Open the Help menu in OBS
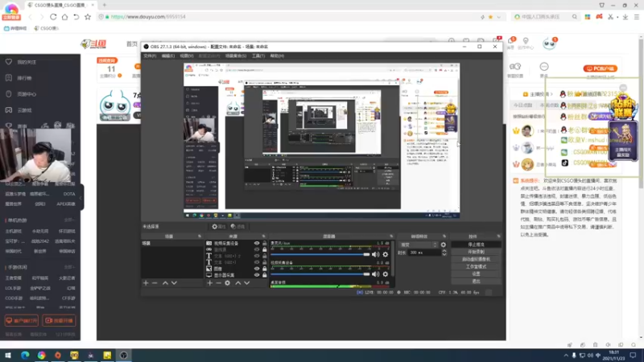Image resolution: width=644 pixels, height=362 pixels. [277, 56]
